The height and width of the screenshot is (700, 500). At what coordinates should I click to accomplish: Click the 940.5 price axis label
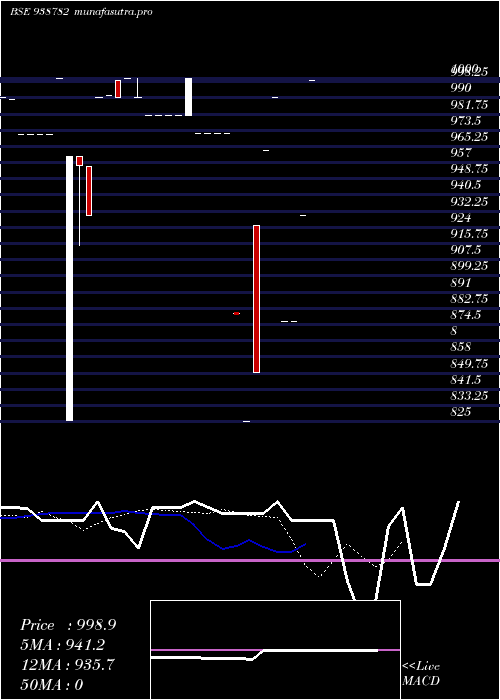[466, 185]
